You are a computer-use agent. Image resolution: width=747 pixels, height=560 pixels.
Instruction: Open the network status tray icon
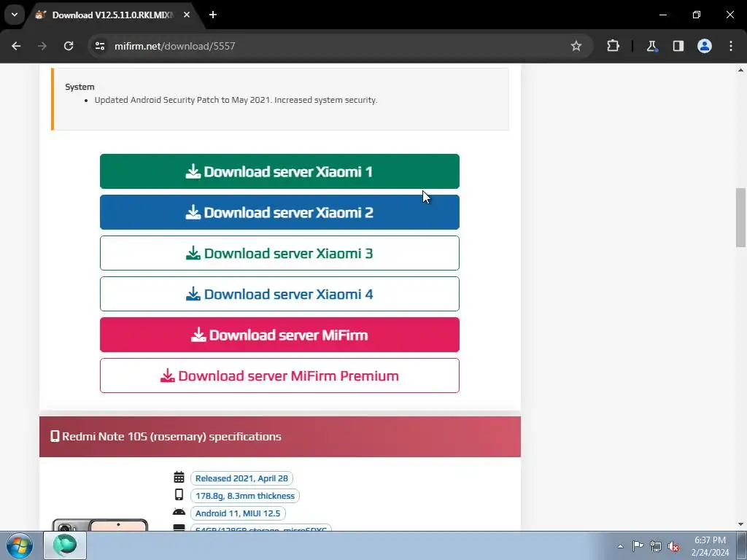point(656,546)
